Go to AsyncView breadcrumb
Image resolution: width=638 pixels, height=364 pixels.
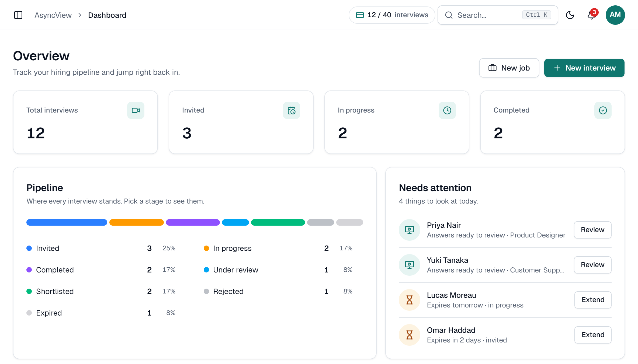[x=53, y=15]
